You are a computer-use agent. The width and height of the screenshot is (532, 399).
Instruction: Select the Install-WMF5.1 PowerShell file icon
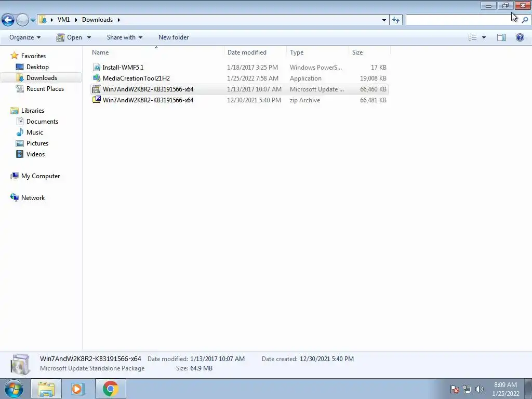(97, 67)
